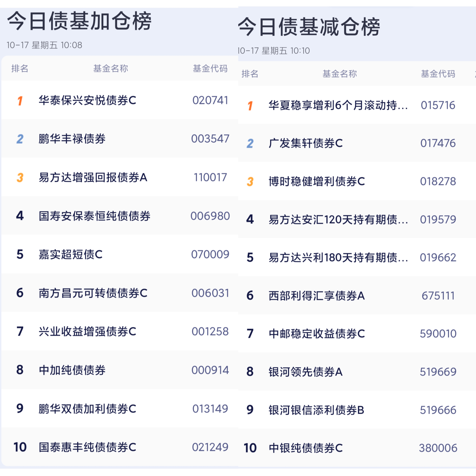Click fund code 675111
Image resolution: width=476 pixels, height=476 pixels.
[x=438, y=296]
